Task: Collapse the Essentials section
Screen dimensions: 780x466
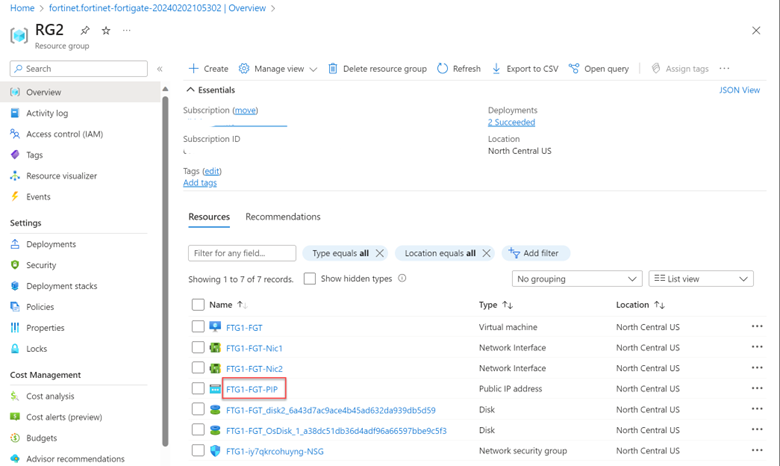Action: 191,90
